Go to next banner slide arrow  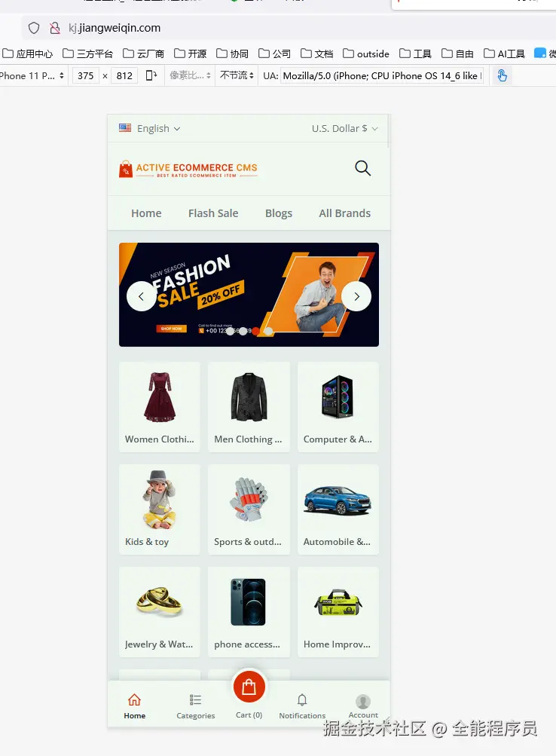(x=356, y=296)
